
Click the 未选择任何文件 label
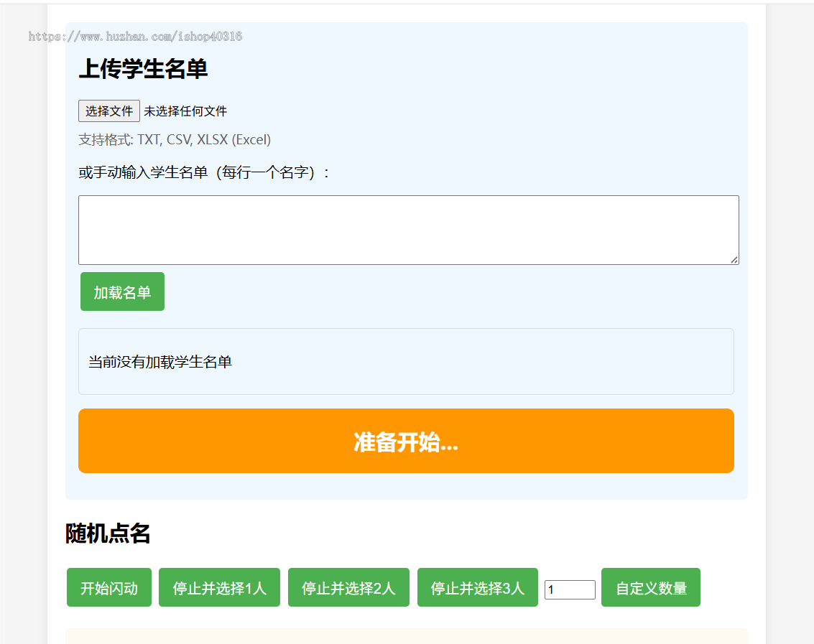pos(185,111)
